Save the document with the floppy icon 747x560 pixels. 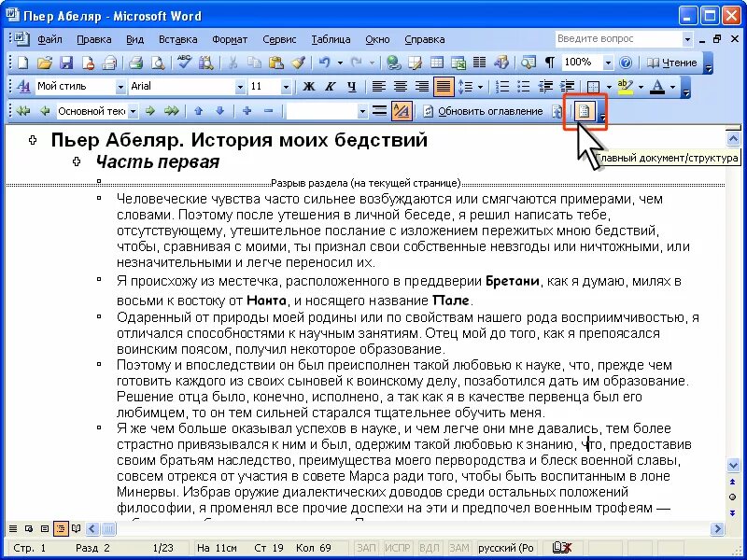click(65, 63)
